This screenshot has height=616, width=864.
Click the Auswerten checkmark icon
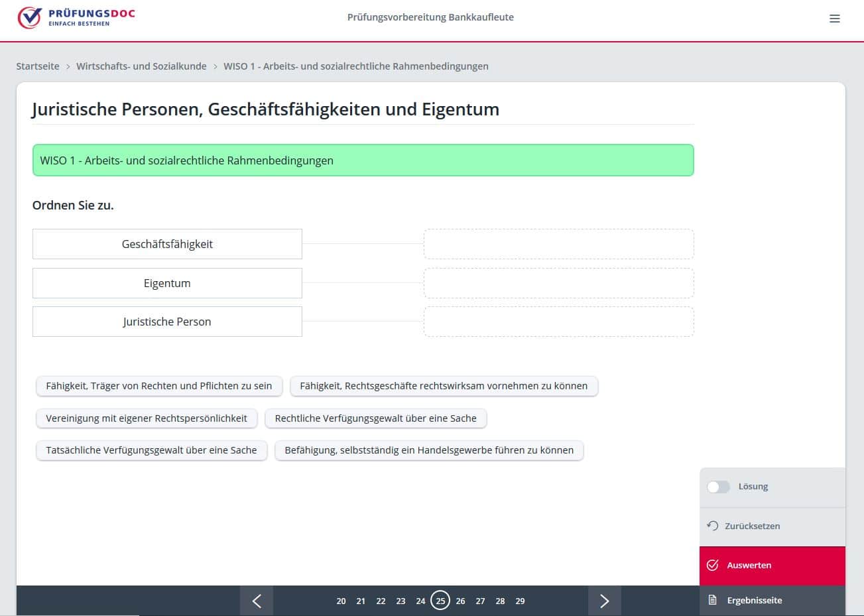[x=713, y=565]
